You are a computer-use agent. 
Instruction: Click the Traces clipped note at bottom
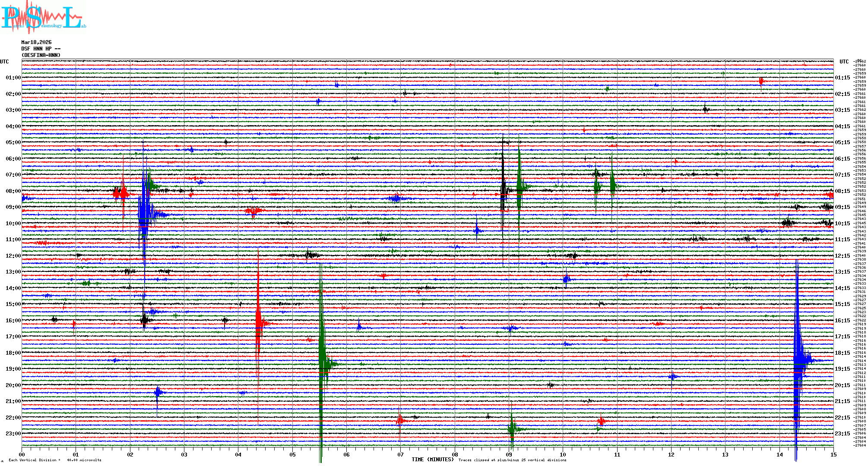click(x=512, y=460)
